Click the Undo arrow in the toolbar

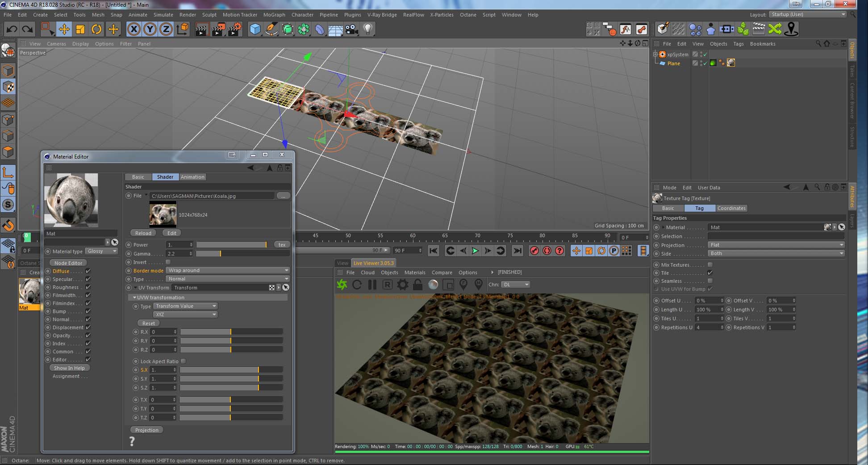(12, 29)
